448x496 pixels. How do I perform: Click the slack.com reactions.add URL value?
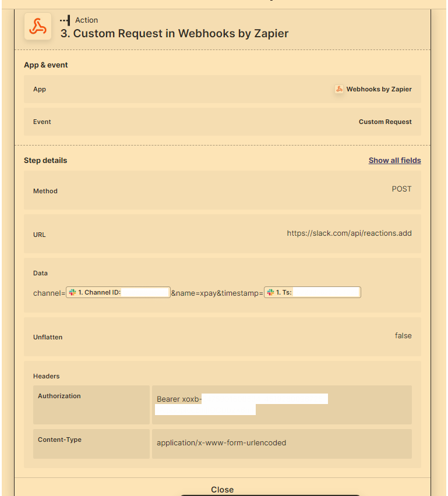point(349,233)
